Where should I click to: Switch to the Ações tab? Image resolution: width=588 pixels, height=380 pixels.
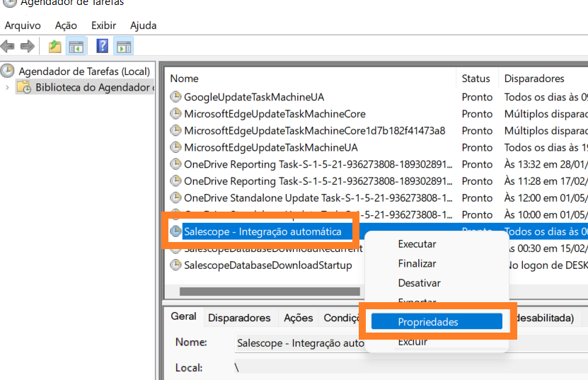(298, 318)
